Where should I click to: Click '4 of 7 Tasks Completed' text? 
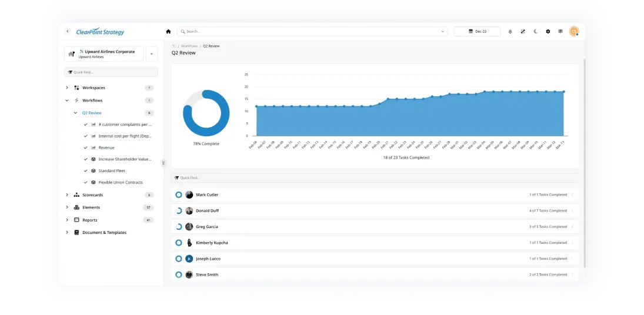tap(548, 211)
